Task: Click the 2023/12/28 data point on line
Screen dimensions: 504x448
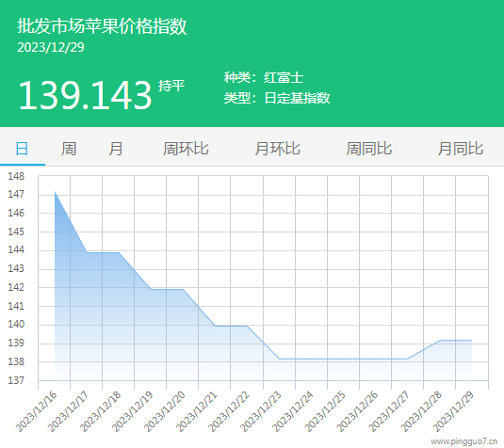Action: (x=439, y=340)
